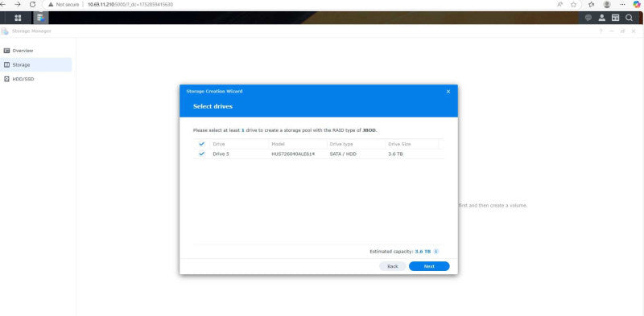Click model cell HUS726040ALE614
The image size is (644, 316).
click(293, 154)
